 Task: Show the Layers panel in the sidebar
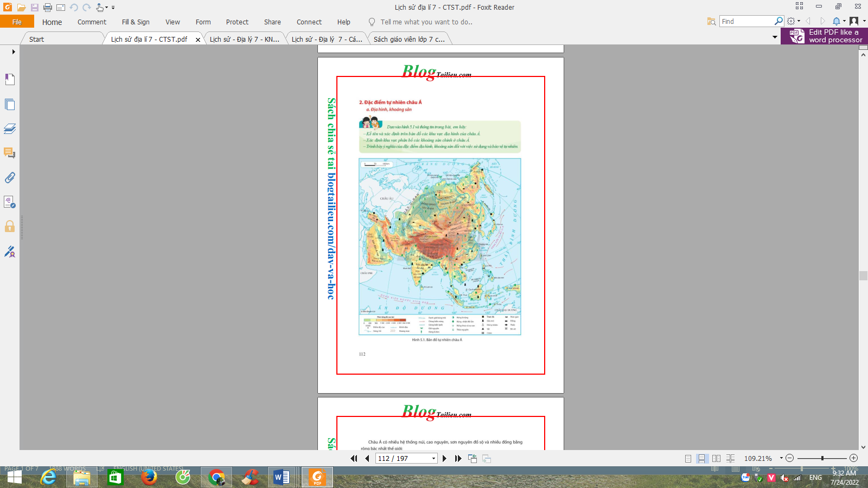[x=10, y=129]
